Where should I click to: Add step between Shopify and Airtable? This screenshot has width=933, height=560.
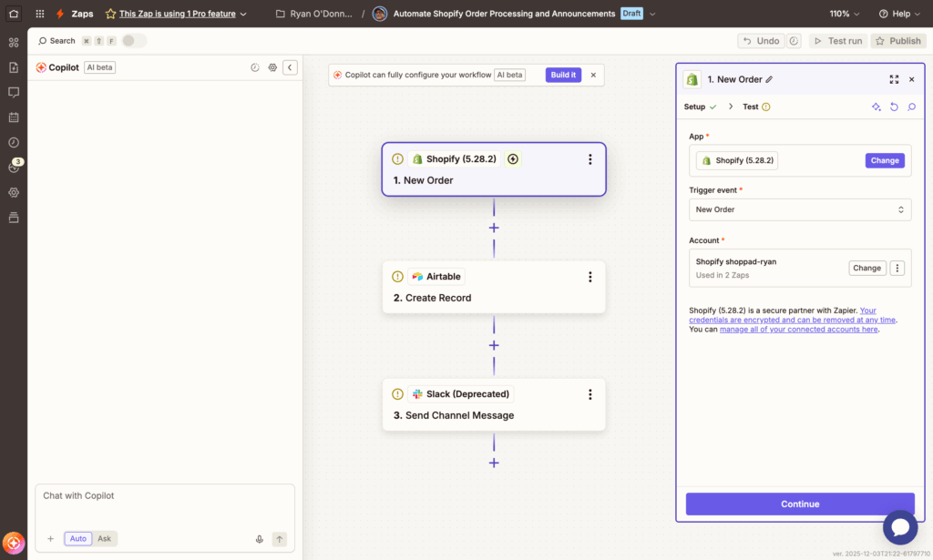[494, 228]
